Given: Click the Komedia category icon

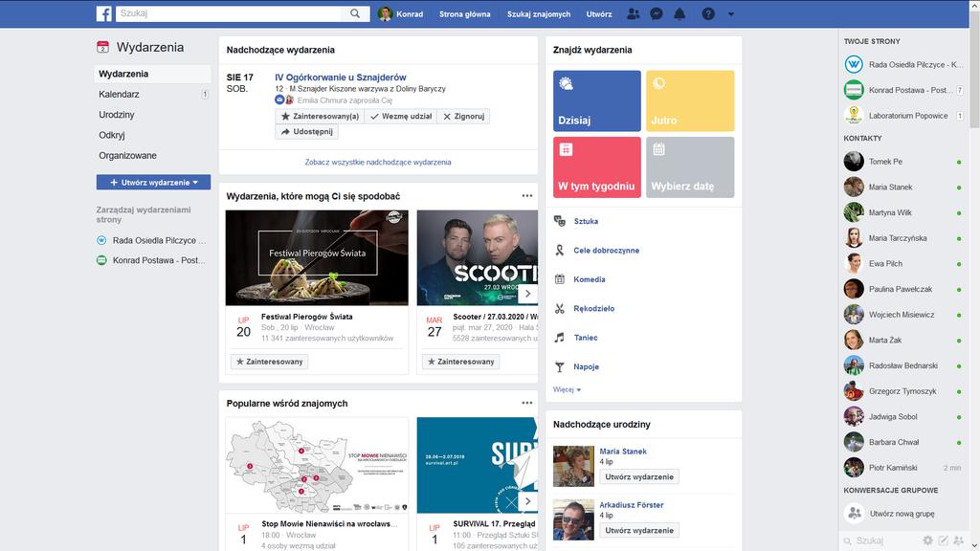Looking at the screenshot, I should (x=559, y=279).
